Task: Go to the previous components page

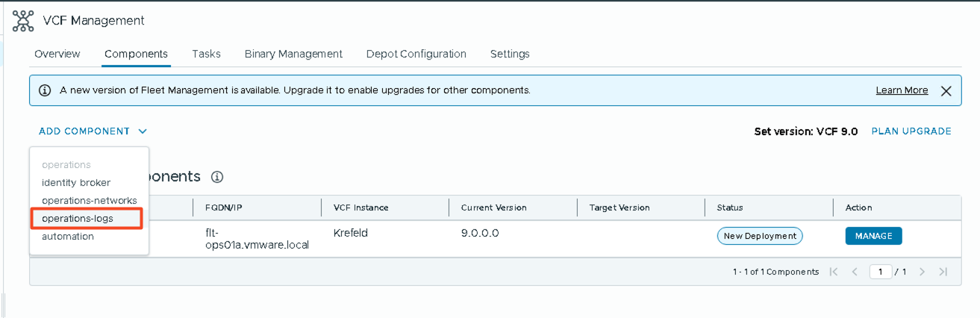Action: (x=855, y=272)
